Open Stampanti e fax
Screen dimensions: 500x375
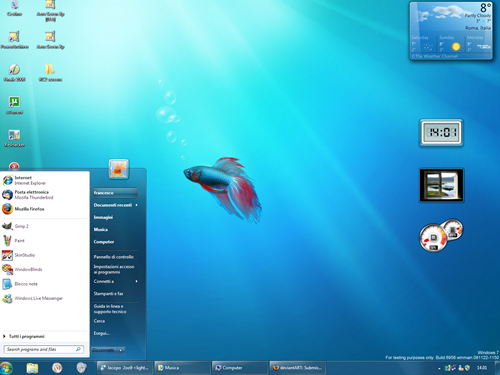coord(108,294)
